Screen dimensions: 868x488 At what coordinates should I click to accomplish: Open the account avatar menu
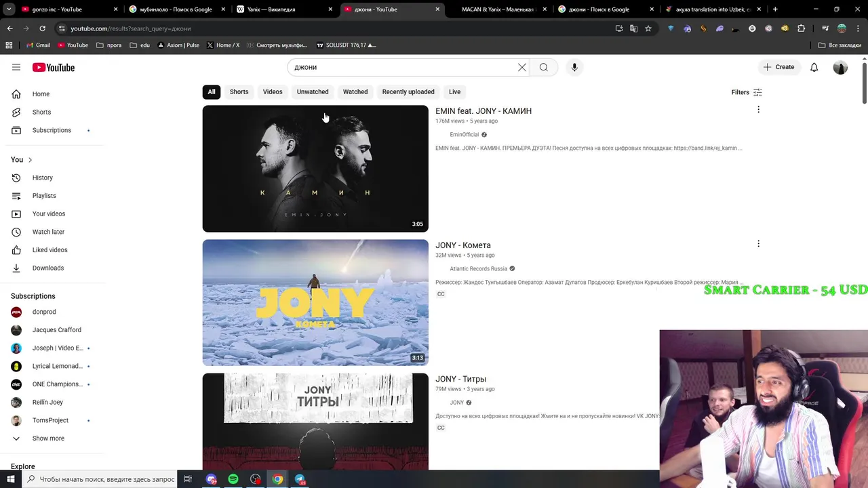pos(840,67)
